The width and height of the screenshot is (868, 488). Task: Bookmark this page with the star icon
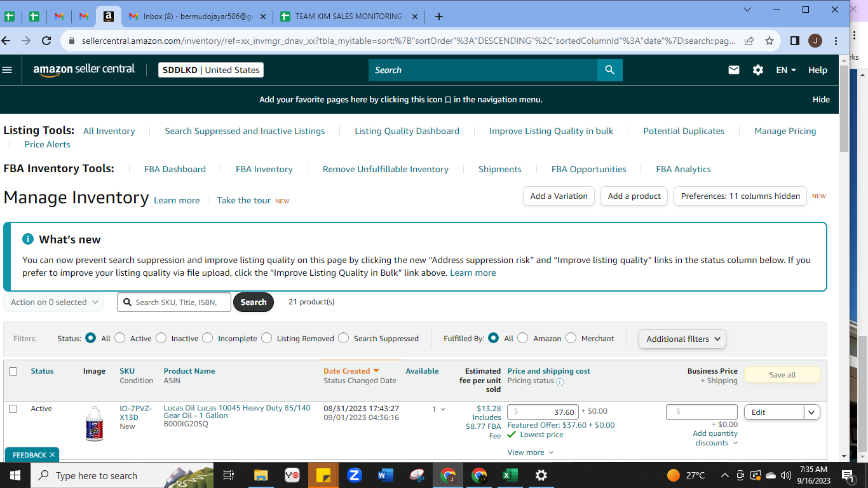(770, 41)
